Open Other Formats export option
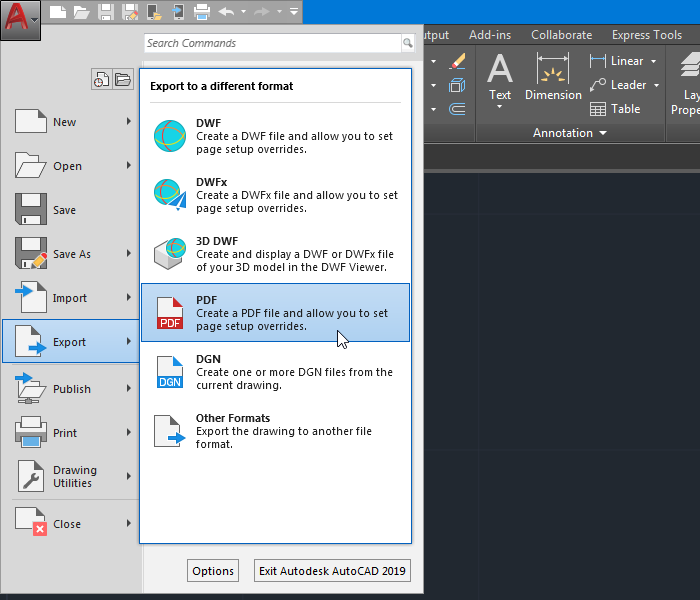The height and width of the screenshot is (600, 700). 275,431
